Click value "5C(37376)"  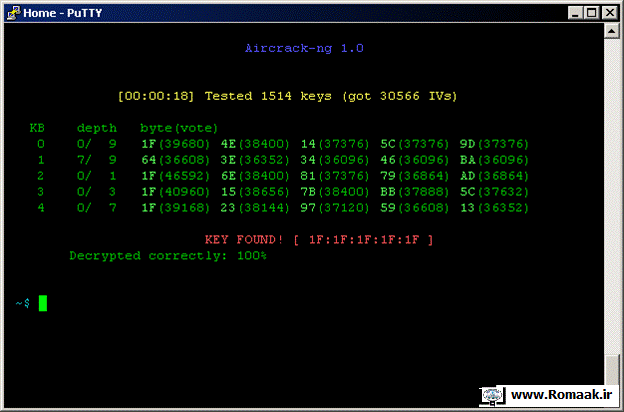pyautogui.click(x=414, y=144)
